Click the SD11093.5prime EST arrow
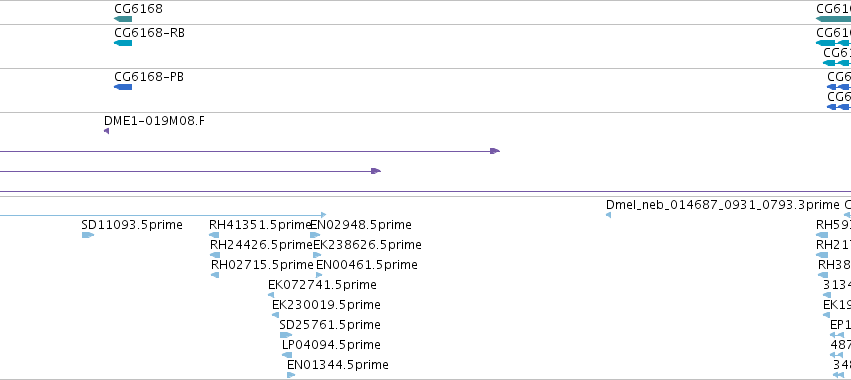Viewport: 851px width, 380px height. coord(88,235)
